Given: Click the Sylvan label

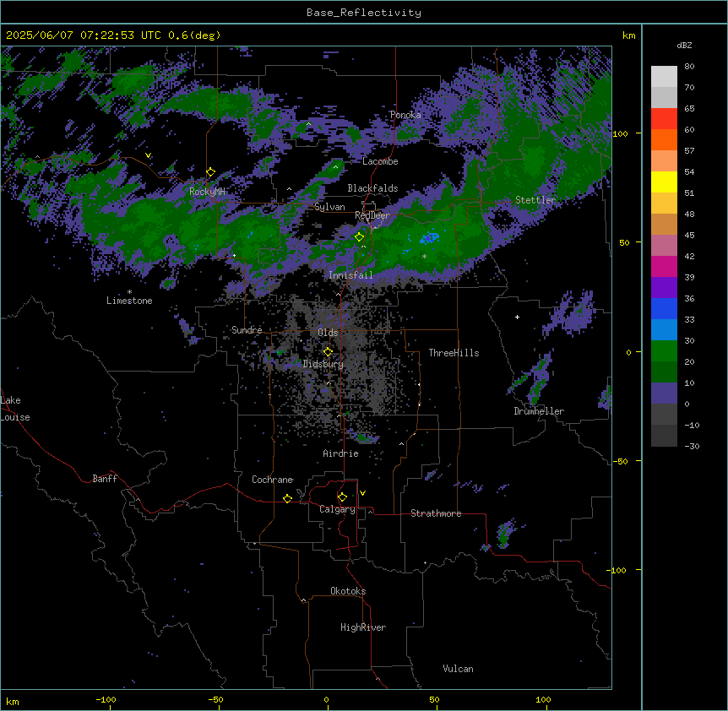Looking at the screenshot, I should 329,207.
